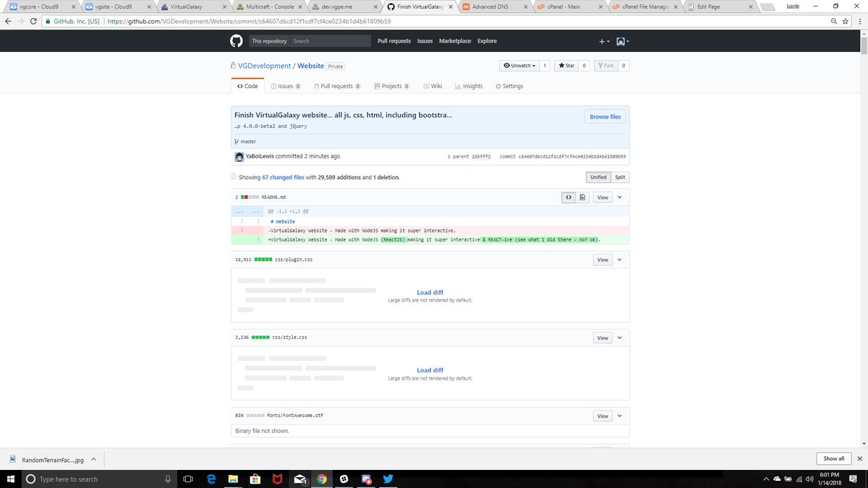Switch to the Code tab
This screenshot has width=868, height=488.
click(x=247, y=86)
